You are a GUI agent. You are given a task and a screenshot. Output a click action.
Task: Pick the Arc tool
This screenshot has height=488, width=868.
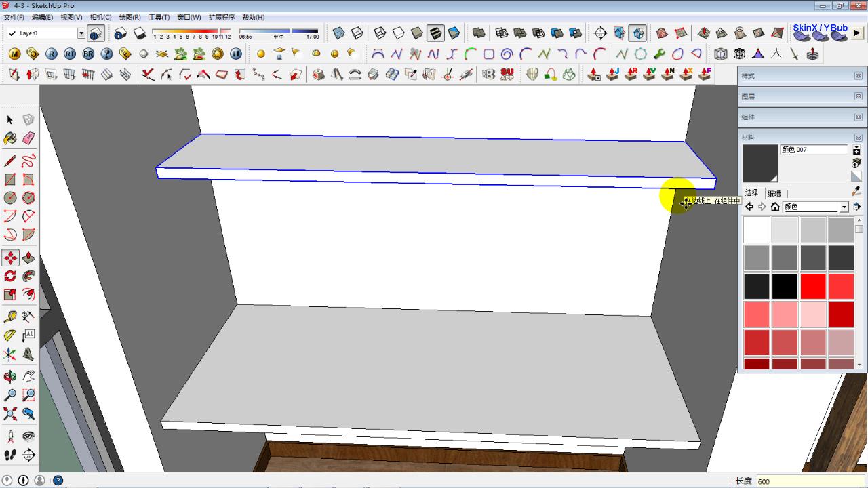[9, 216]
